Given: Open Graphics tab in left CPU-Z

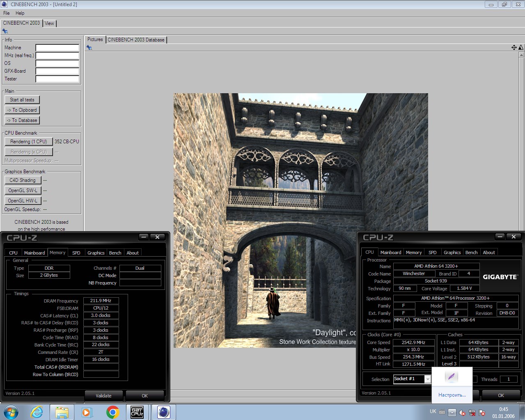Looking at the screenshot, I should 96,253.
